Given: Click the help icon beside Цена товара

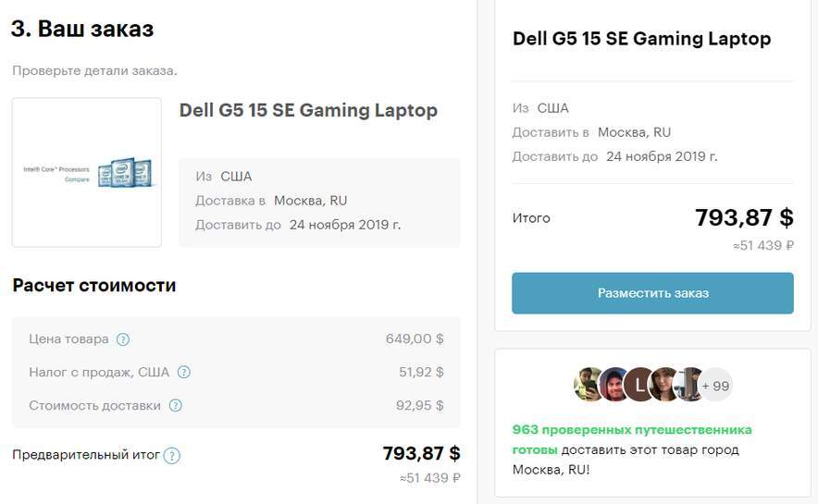Looking at the screenshot, I should (x=123, y=339).
